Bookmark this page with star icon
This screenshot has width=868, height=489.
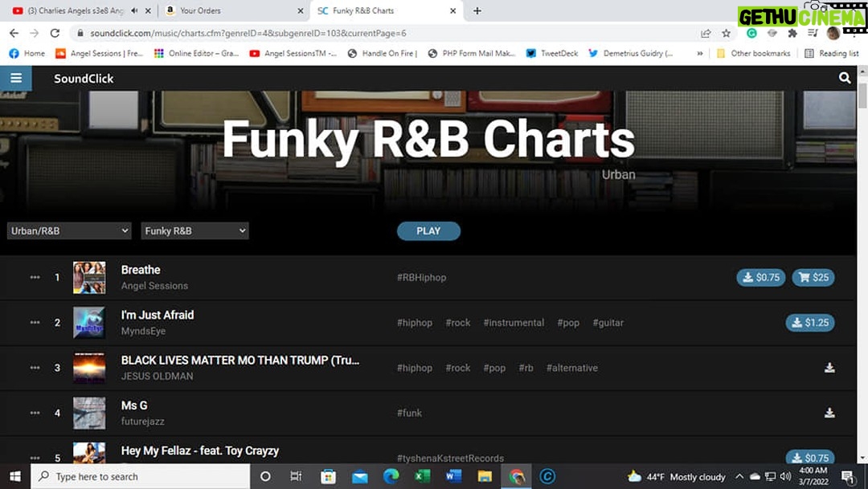tap(727, 33)
